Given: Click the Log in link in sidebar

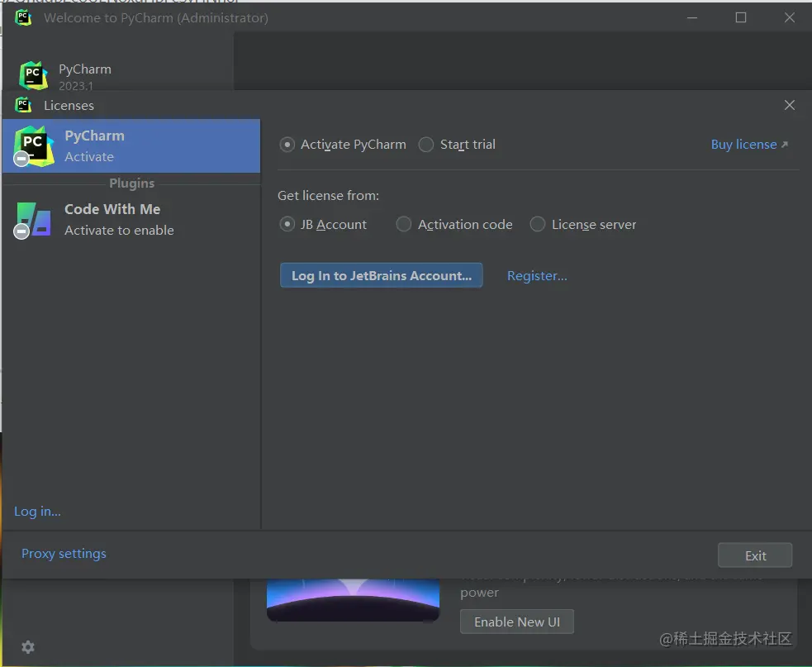Looking at the screenshot, I should tap(37, 511).
